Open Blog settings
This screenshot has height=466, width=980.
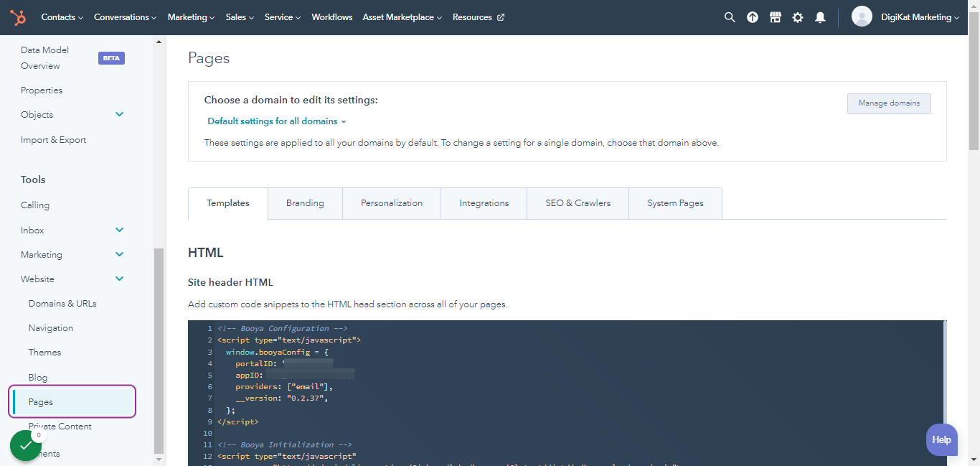(x=38, y=378)
